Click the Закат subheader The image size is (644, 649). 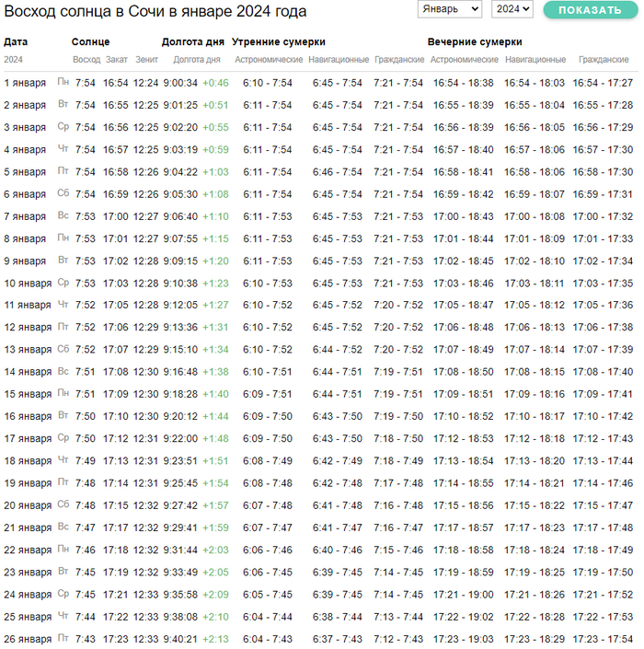pos(116,60)
